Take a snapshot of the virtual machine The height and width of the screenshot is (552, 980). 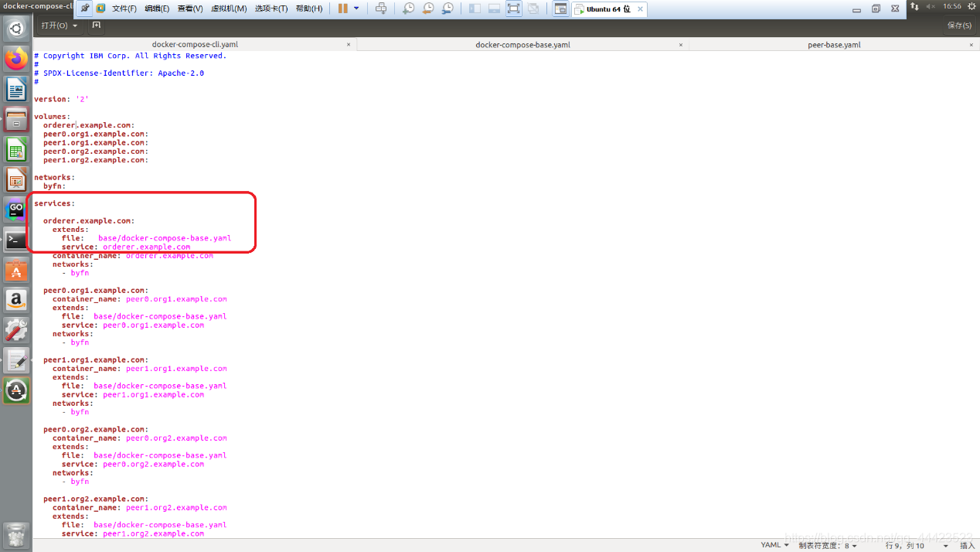[408, 9]
